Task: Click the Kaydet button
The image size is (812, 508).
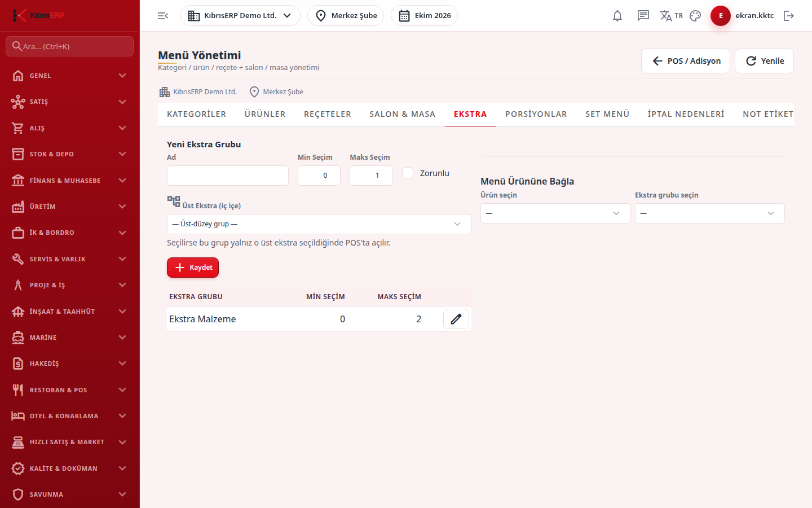Action: click(193, 268)
